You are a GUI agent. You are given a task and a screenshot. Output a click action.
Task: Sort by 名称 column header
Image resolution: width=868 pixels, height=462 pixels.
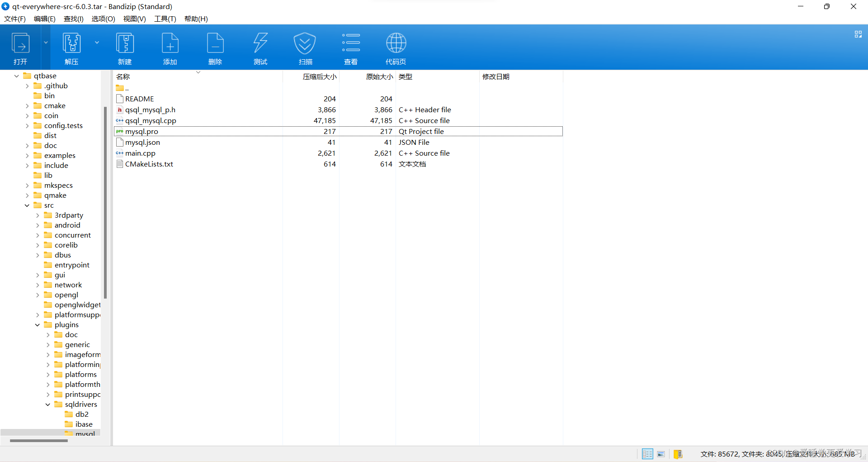pyautogui.click(x=198, y=76)
